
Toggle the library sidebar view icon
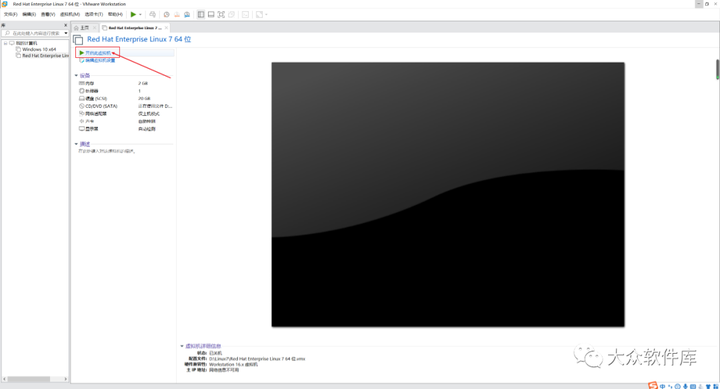click(201, 15)
